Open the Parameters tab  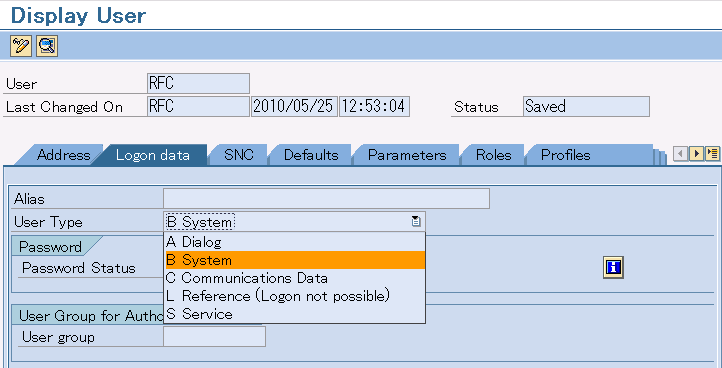[x=407, y=155]
